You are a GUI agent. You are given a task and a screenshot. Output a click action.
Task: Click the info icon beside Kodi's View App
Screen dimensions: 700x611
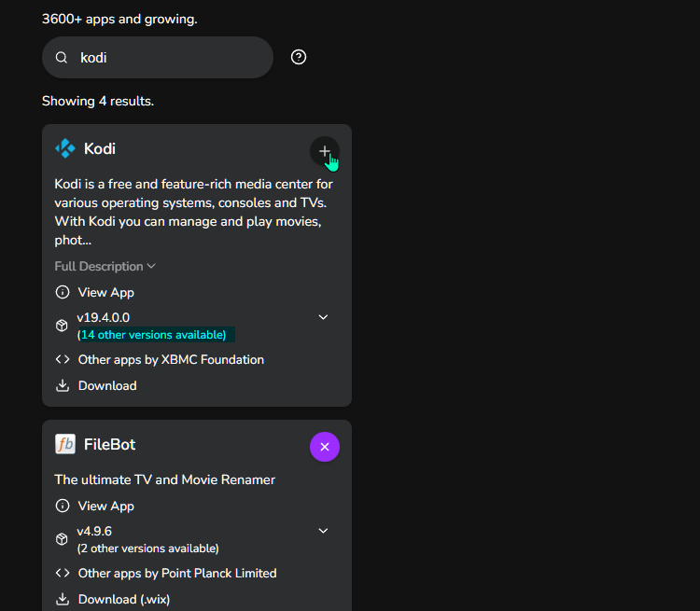click(63, 292)
